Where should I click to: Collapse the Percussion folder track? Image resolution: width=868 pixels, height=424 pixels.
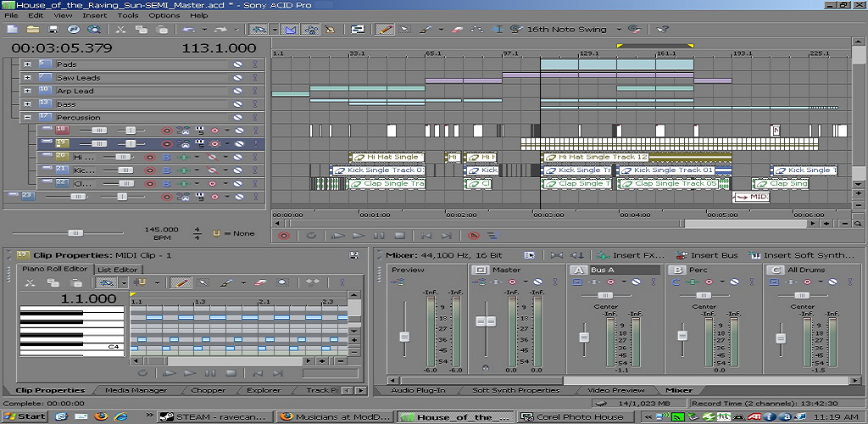[27, 117]
